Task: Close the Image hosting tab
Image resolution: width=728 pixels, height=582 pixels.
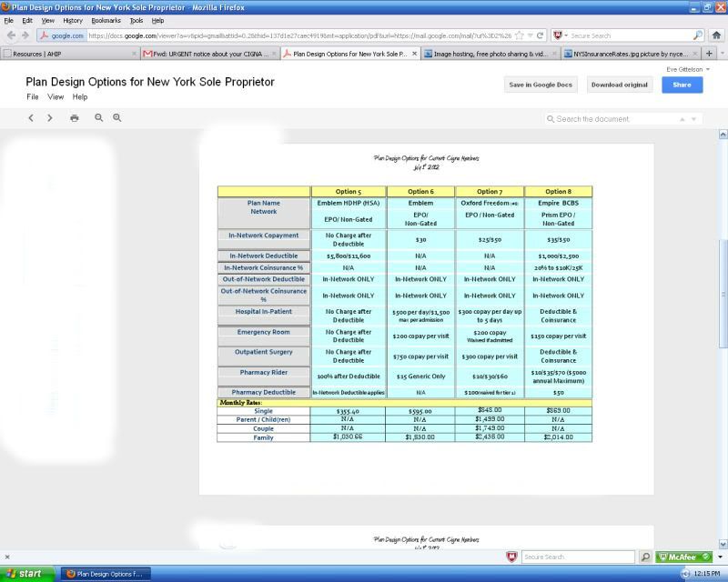Action: point(554,54)
